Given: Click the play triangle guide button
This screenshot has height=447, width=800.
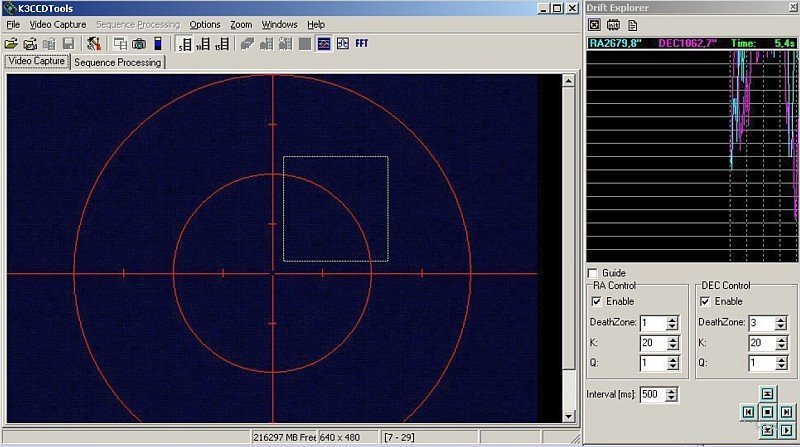Looking at the screenshot, I should point(786,430).
